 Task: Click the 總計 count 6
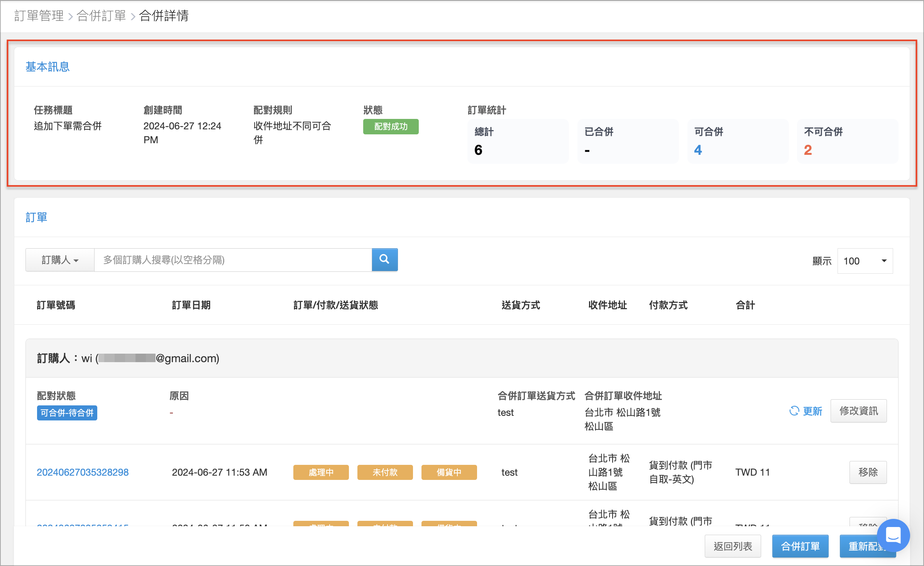coord(478,150)
